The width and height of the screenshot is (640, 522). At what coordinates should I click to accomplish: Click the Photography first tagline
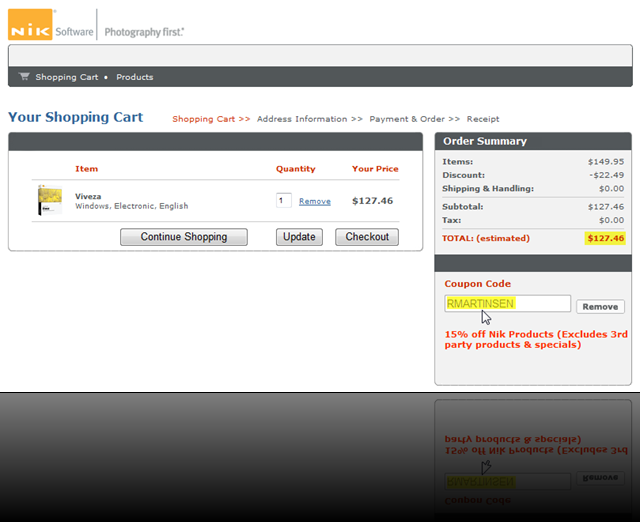tap(144, 32)
